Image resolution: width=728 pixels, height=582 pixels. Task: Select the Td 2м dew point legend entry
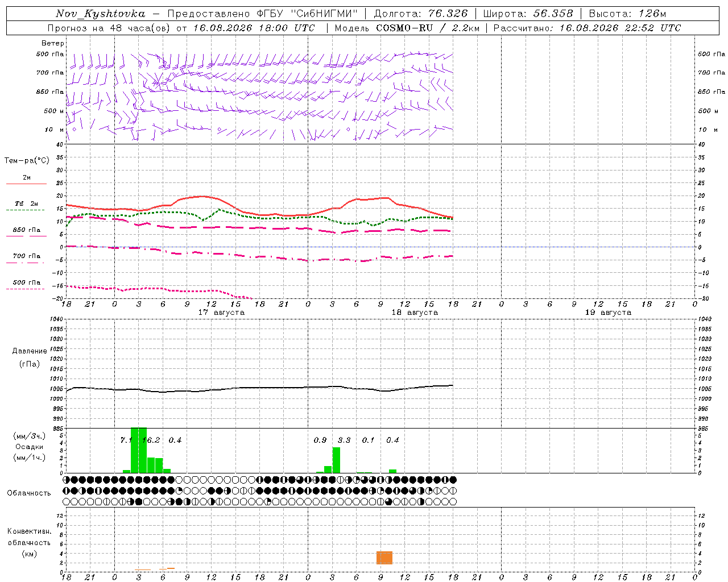click(x=26, y=203)
